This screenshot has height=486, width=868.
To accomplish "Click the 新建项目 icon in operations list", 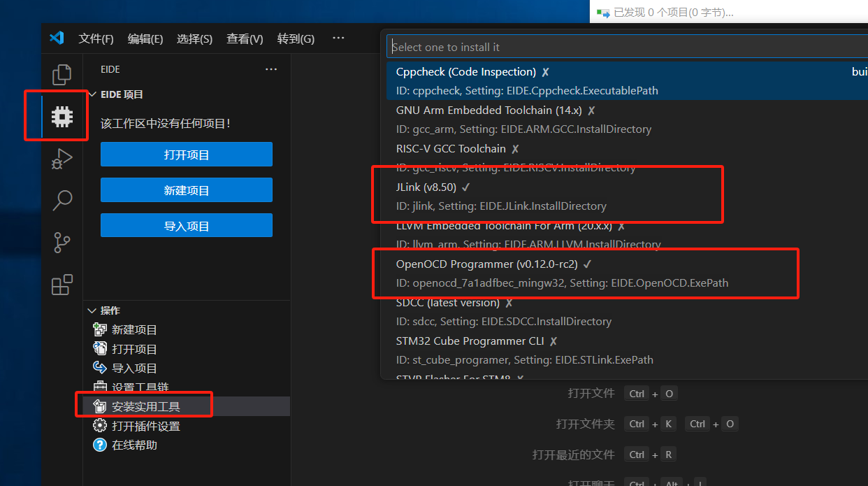I will tap(100, 330).
